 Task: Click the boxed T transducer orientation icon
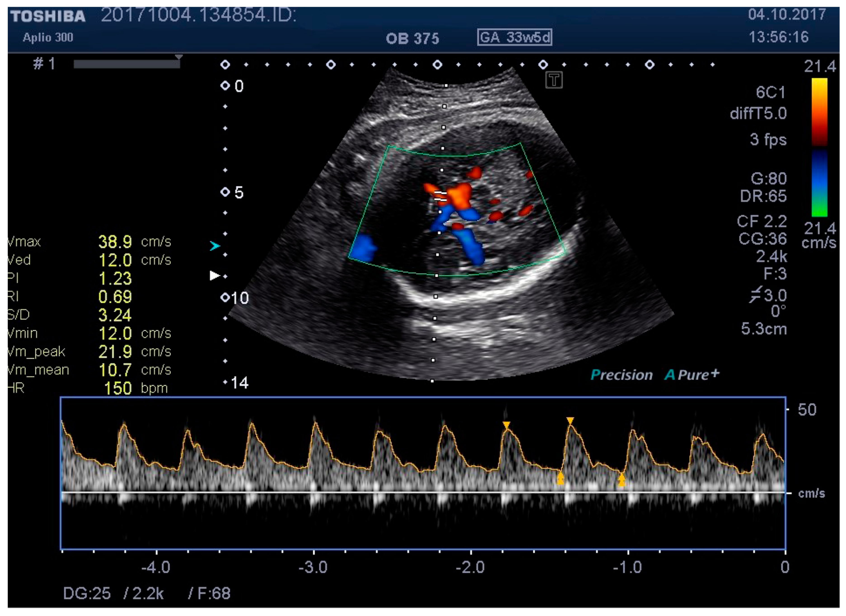click(554, 80)
